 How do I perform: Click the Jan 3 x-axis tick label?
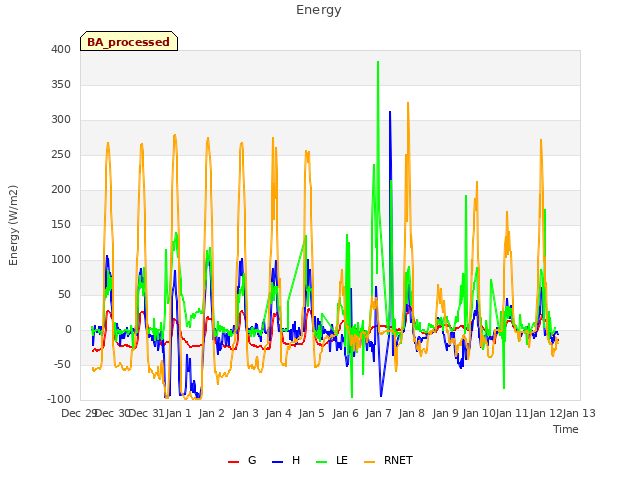coord(245,413)
